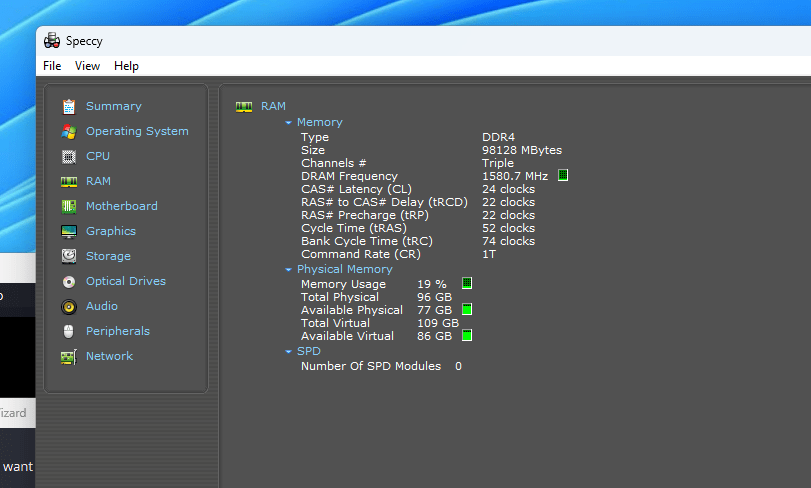The height and width of the screenshot is (488, 811).
Task: Click the Motherboard icon
Action: [69, 206]
